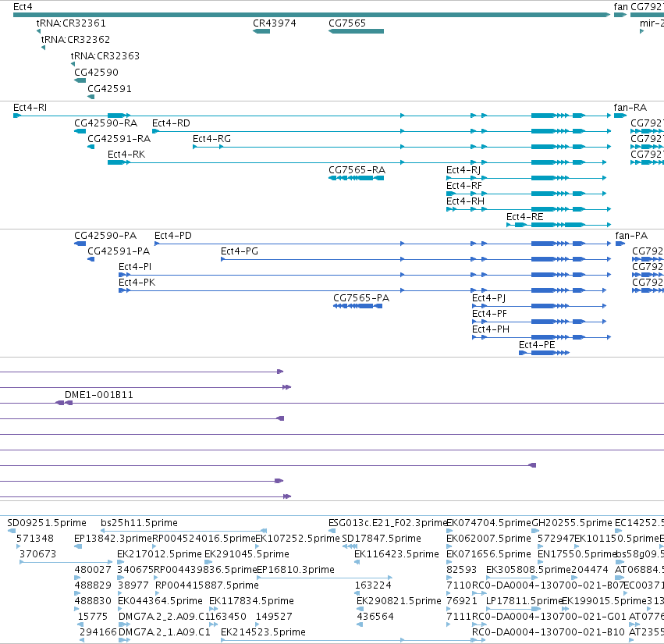This screenshot has height=644, width=664.
Task: Select EST SD09251.5prime label
Action: [47, 523]
